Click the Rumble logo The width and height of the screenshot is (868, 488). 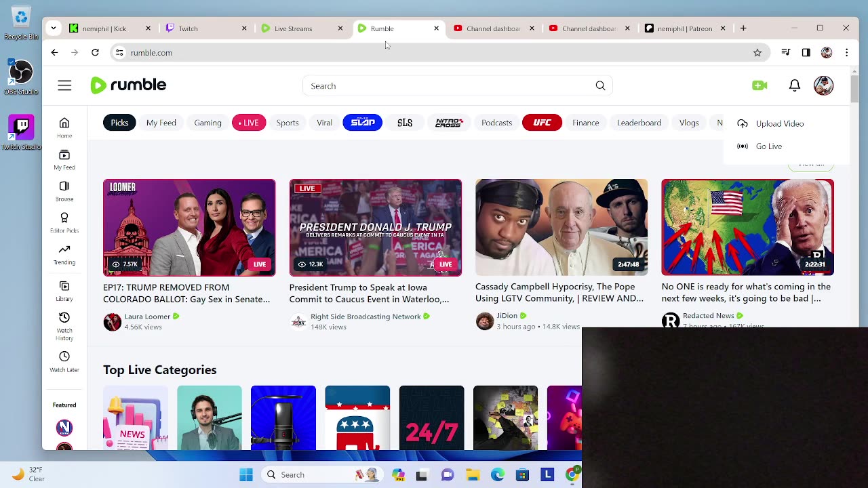point(128,85)
